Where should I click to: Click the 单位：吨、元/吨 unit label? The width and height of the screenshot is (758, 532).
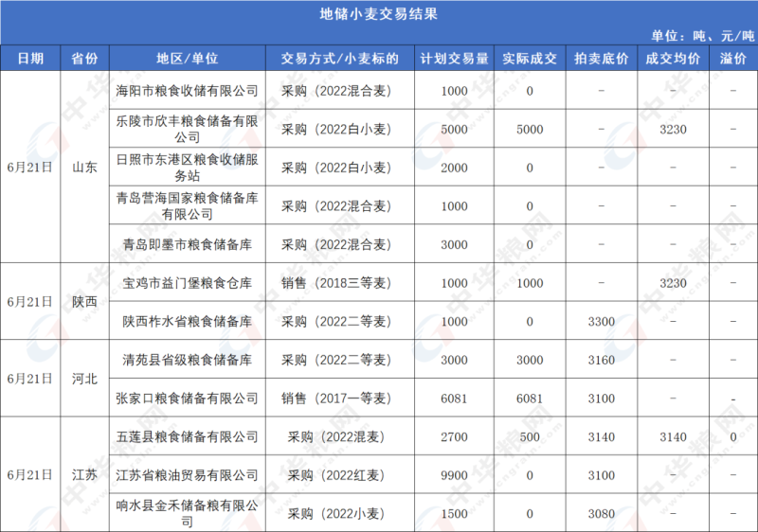pyautogui.click(x=702, y=35)
